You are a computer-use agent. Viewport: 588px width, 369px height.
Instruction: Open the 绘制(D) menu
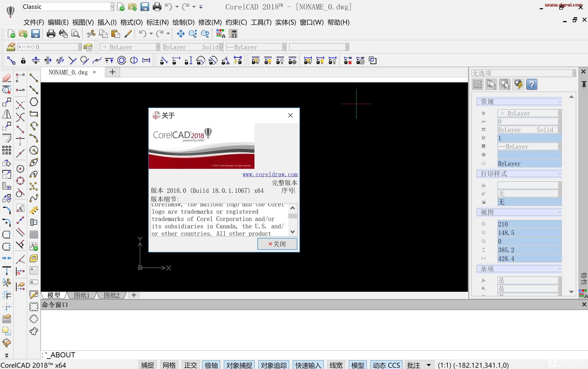tap(183, 22)
